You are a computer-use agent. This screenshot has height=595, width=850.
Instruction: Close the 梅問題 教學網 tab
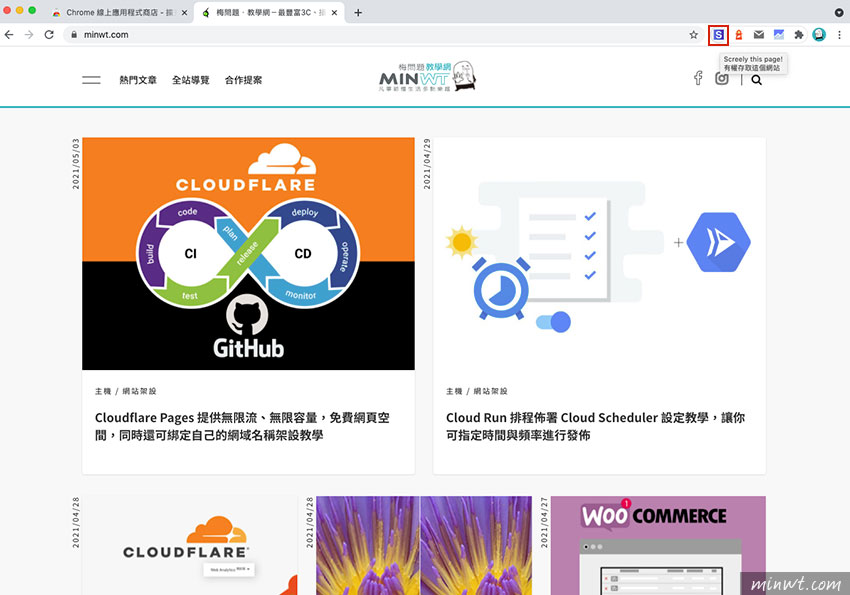point(334,12)
